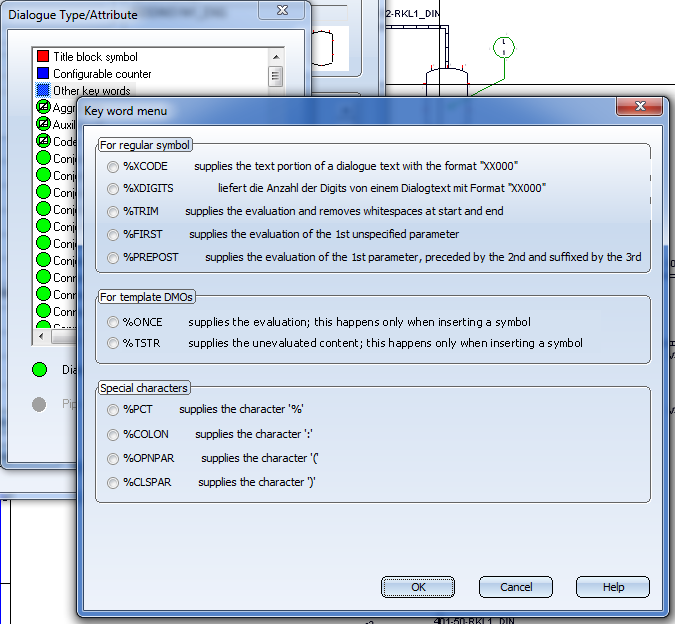Click left arrow of horizontal list scrollbar
The width and height of the screenshot is (675, 624).
tap(41, 336)
